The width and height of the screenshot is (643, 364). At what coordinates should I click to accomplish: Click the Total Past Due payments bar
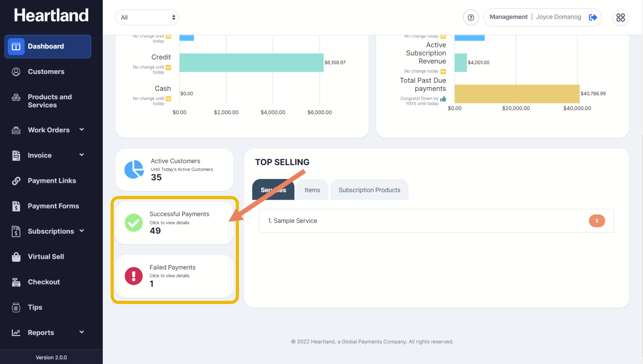pos(517,94)
